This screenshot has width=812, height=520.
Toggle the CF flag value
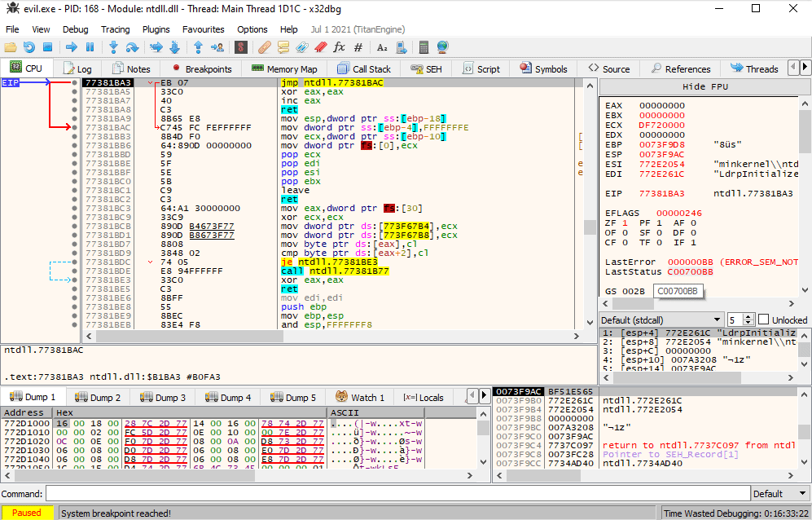(625, 242)
